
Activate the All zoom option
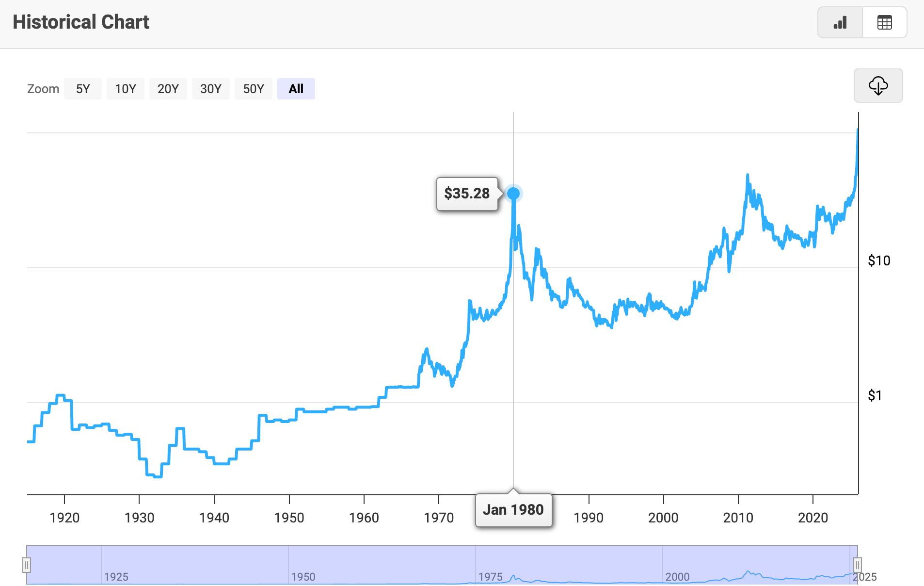point(296,89)
